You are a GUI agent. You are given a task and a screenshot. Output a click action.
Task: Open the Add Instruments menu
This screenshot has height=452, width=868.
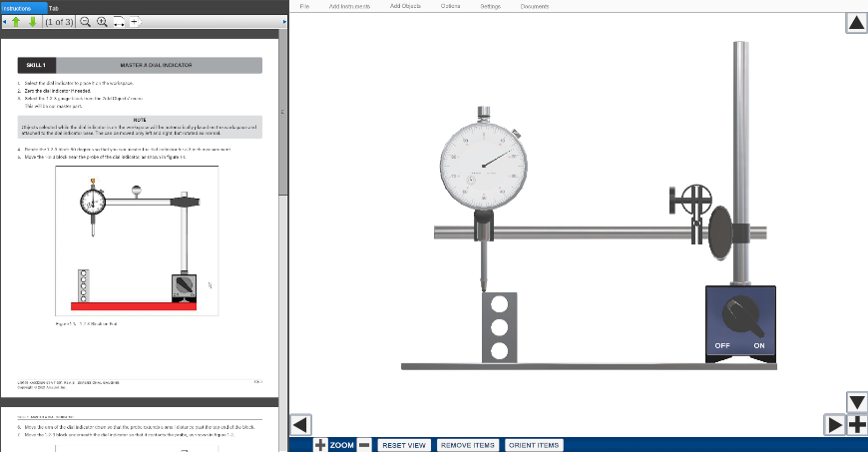click(349, 6)
